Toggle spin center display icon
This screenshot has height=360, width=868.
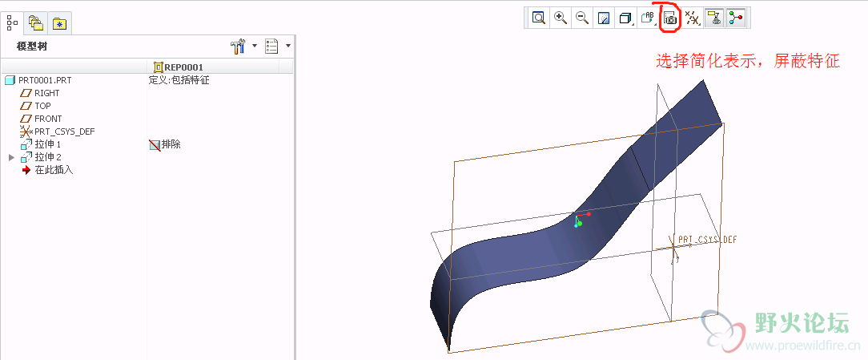736,18
